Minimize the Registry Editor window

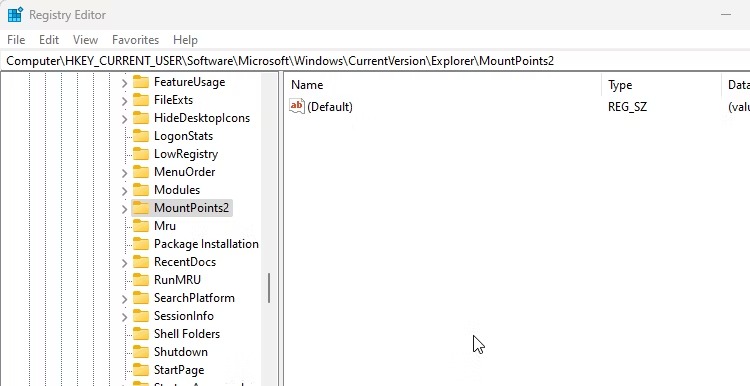[x=726, y=14]
